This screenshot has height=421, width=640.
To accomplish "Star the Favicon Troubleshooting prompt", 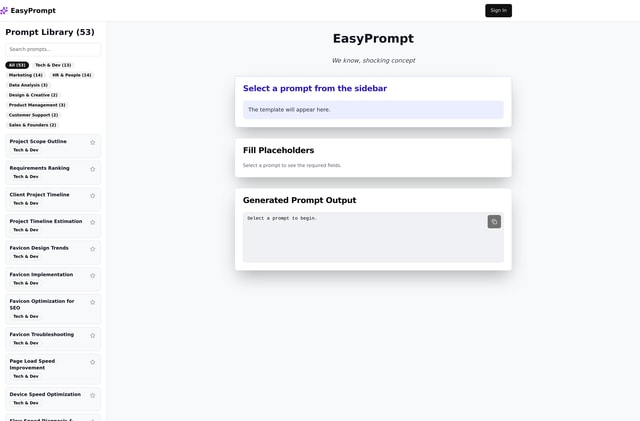I will [93, 335].
